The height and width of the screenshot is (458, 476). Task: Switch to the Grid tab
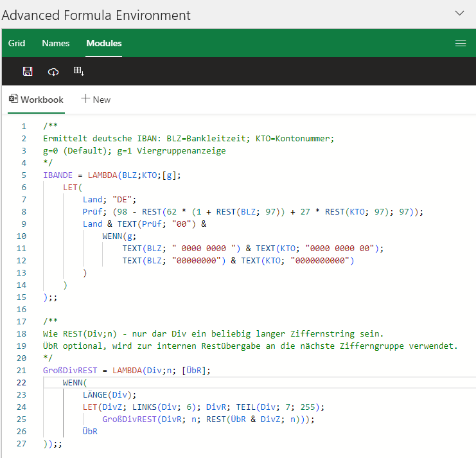pos(17,43)
